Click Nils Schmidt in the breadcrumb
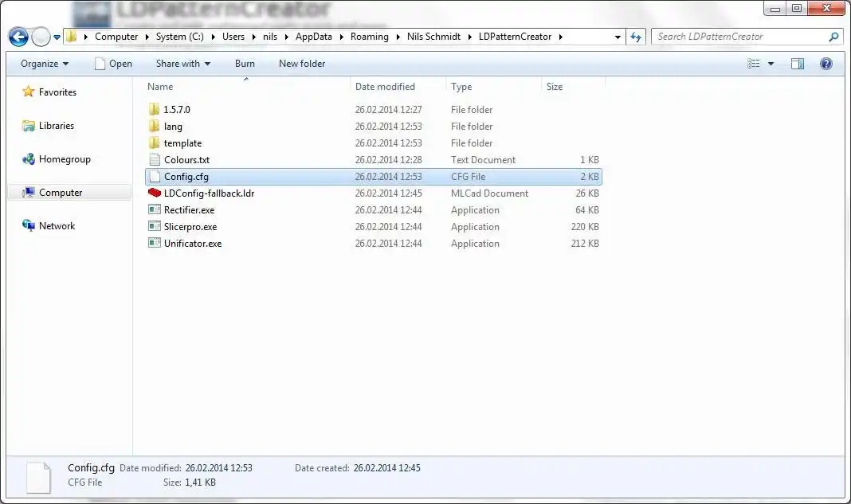Screen dimensions: 851x504 (x=433, y=37)
